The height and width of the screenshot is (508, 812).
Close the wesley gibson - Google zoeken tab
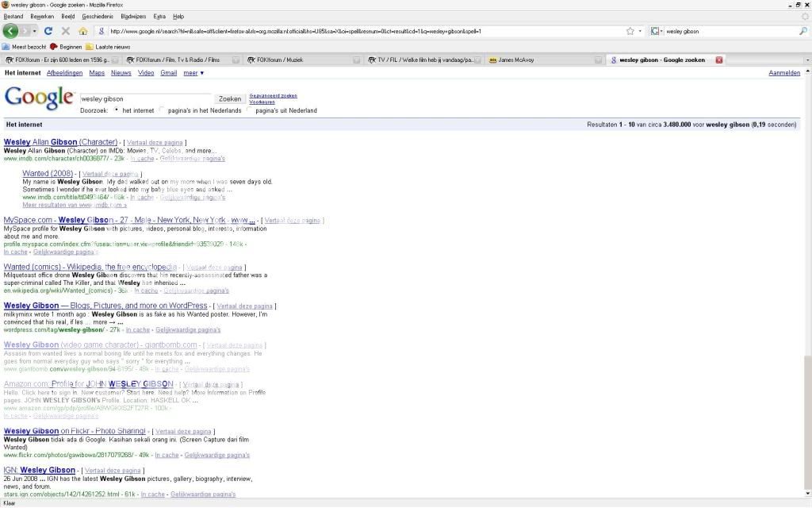[x=718, y=60]
